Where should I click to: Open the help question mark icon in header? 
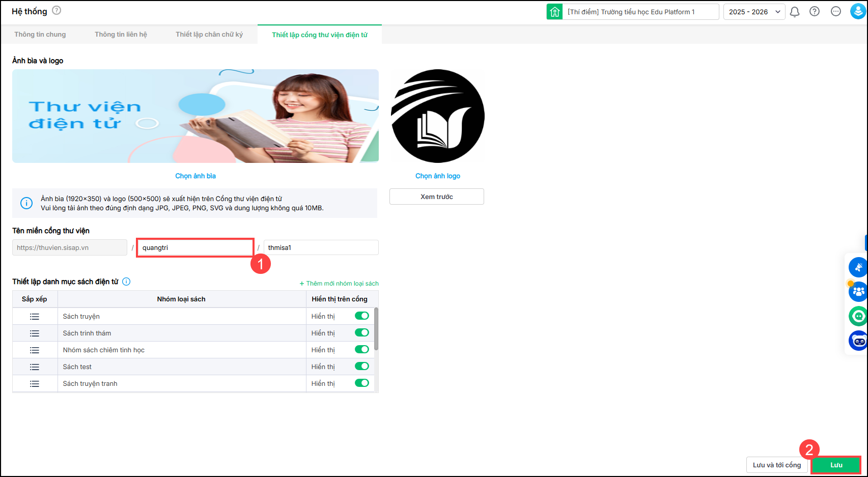[x=815, y=12]
